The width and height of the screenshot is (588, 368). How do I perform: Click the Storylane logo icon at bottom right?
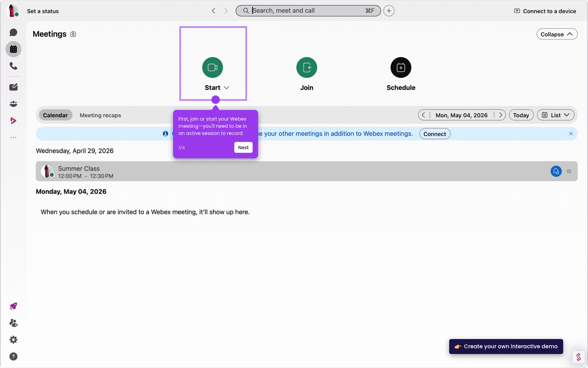(x=578, y=357)
